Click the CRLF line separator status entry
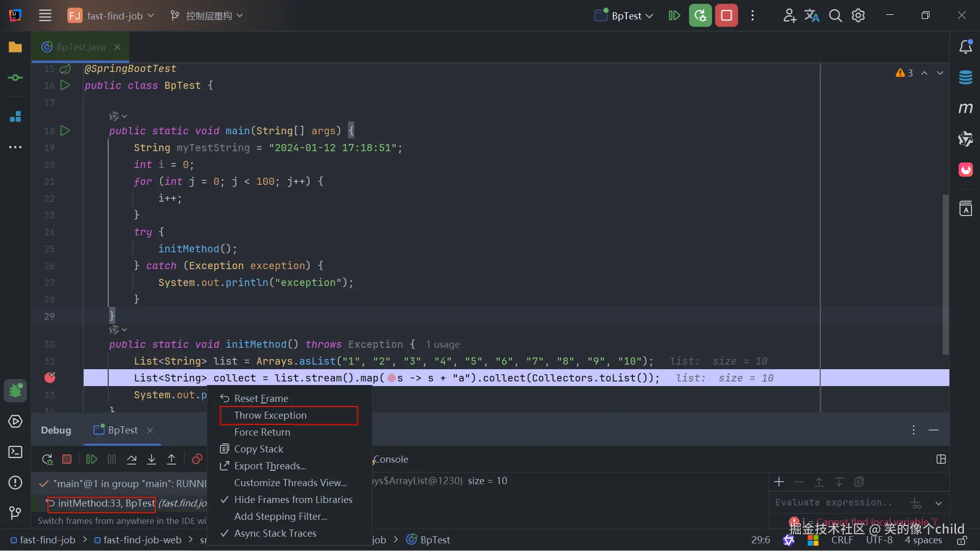The image size is (980, 551). 842,540
